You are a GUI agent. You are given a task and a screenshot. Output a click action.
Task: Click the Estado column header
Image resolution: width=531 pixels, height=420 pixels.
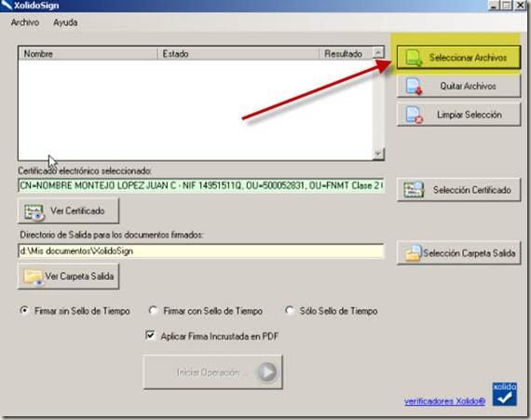(x=238, y=54)
